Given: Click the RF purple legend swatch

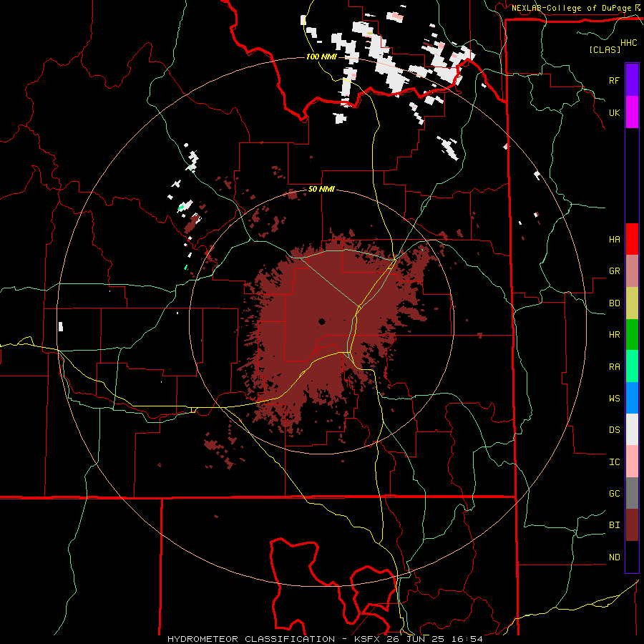Looking at the screenshot, I should 632,80.
